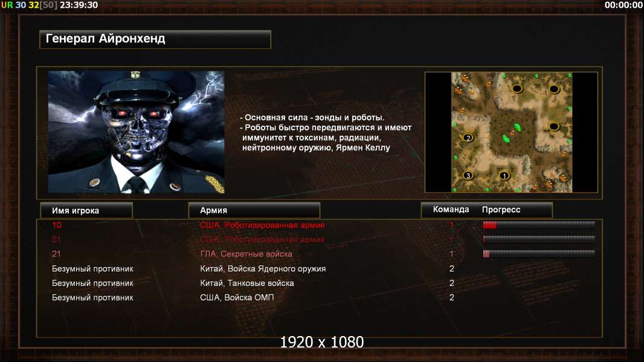Select Китай, Войска Ядерного оружия army entry
Viewport: 644px width, 362px height.
(263, 269)
